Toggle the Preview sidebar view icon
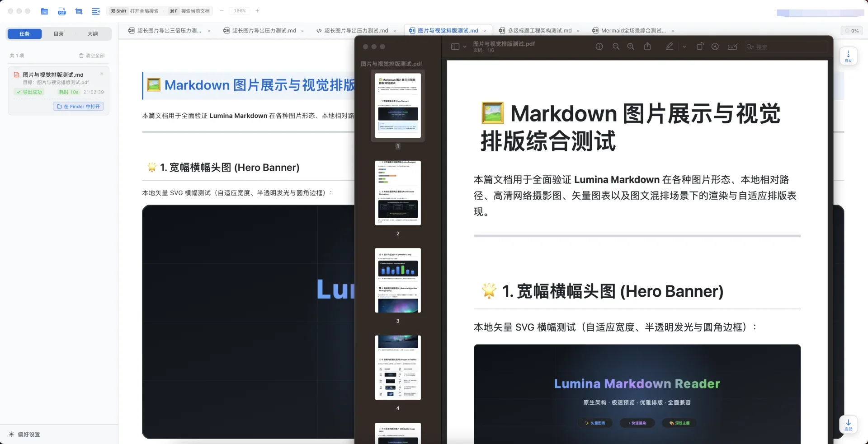Image resolution: width=868 pixels, height=444 pixels. (x=455, y=47)
